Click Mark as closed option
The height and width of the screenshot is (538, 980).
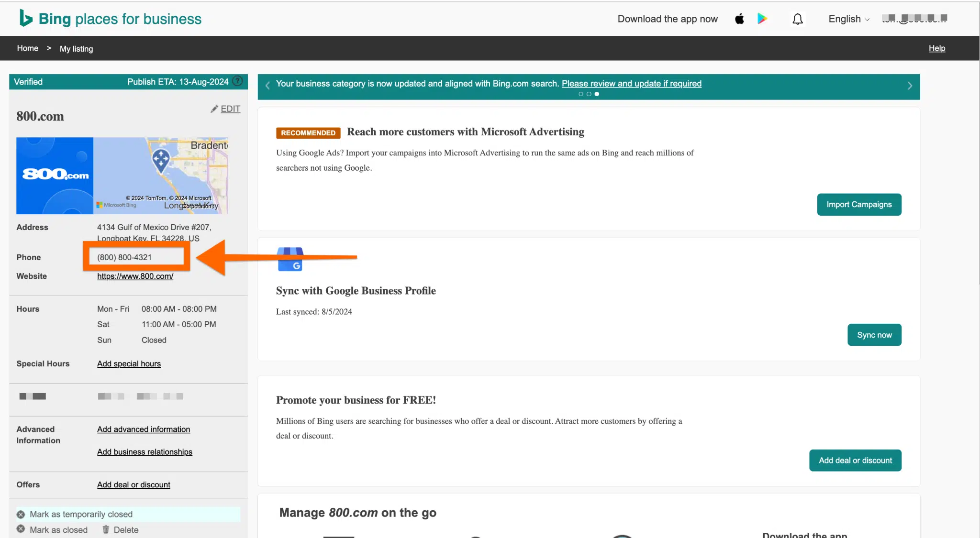coord(58,530)
